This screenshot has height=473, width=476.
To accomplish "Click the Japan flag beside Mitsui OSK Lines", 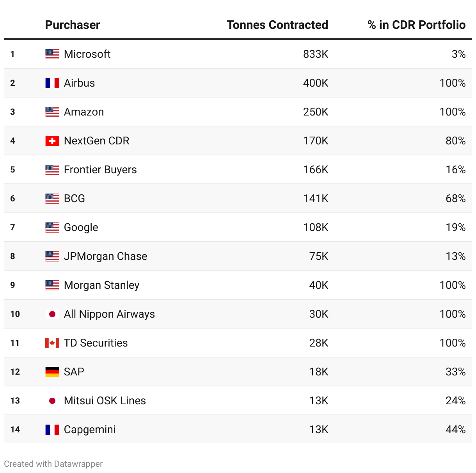I will [x=52, y=401].
